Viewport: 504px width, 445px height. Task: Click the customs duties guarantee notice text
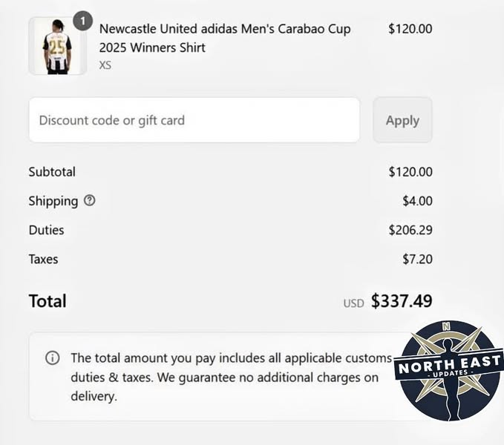point(231,378)
